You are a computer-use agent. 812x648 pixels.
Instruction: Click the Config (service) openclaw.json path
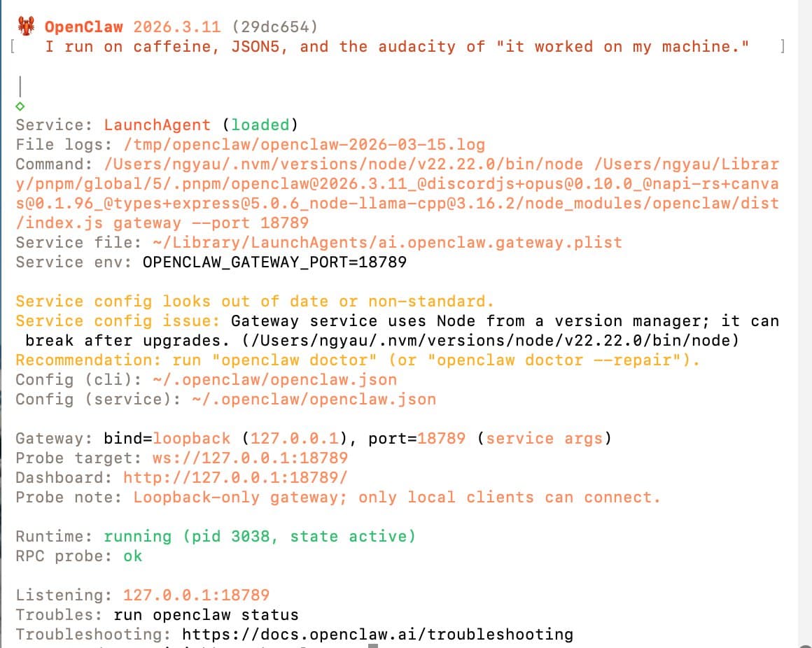pos(314,399)
